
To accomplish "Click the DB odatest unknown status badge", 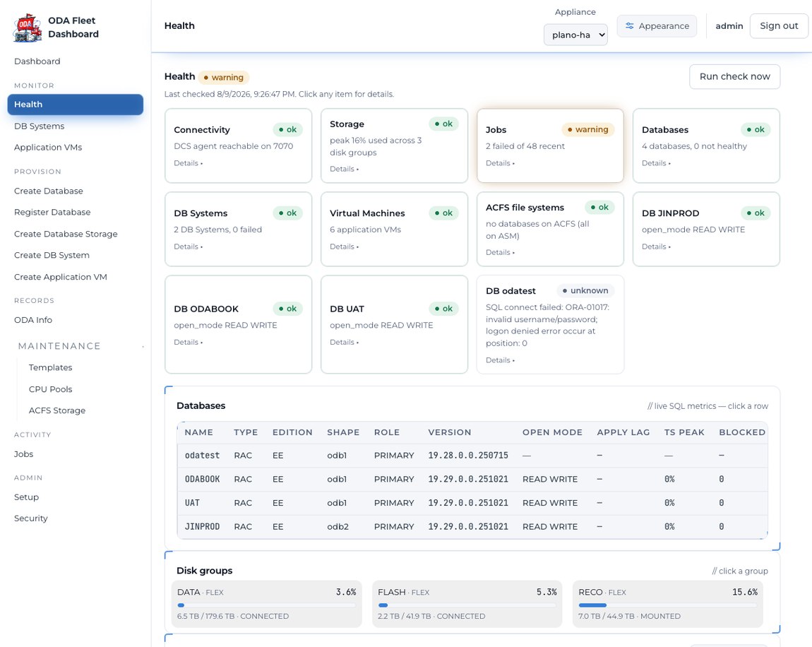I will (585, 290).
